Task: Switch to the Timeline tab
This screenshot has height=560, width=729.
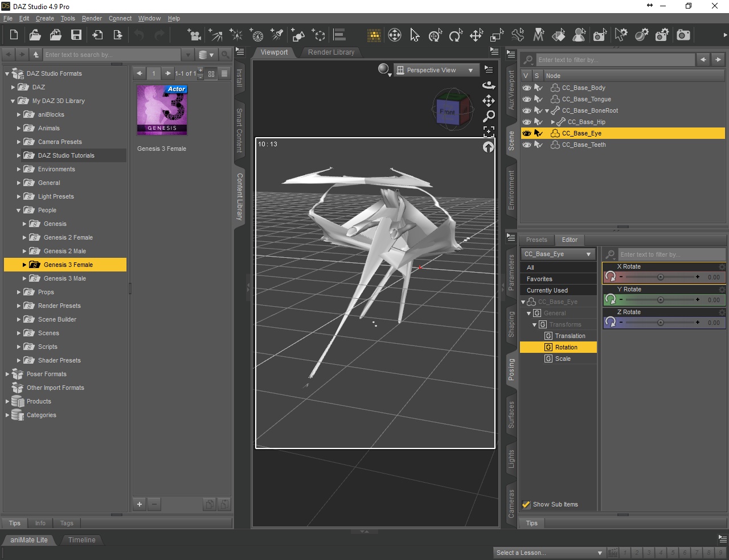Action: (82, 540)
